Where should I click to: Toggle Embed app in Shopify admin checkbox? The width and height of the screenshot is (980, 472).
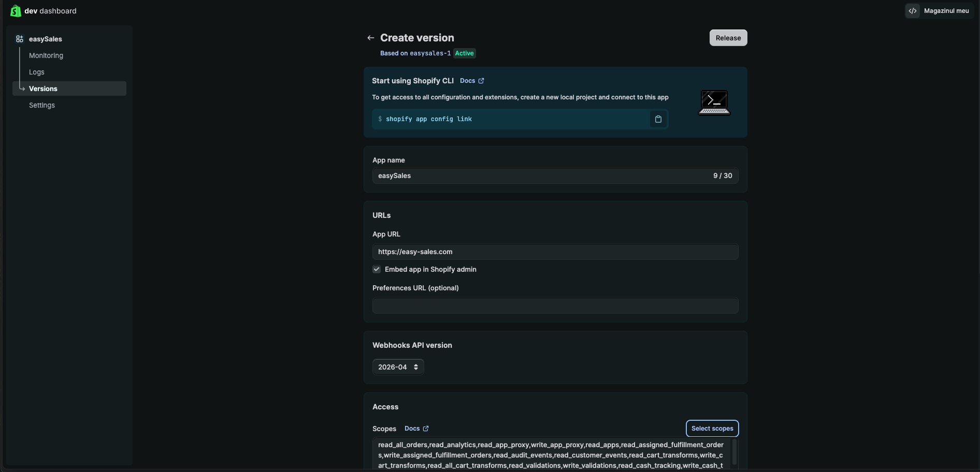377,269
